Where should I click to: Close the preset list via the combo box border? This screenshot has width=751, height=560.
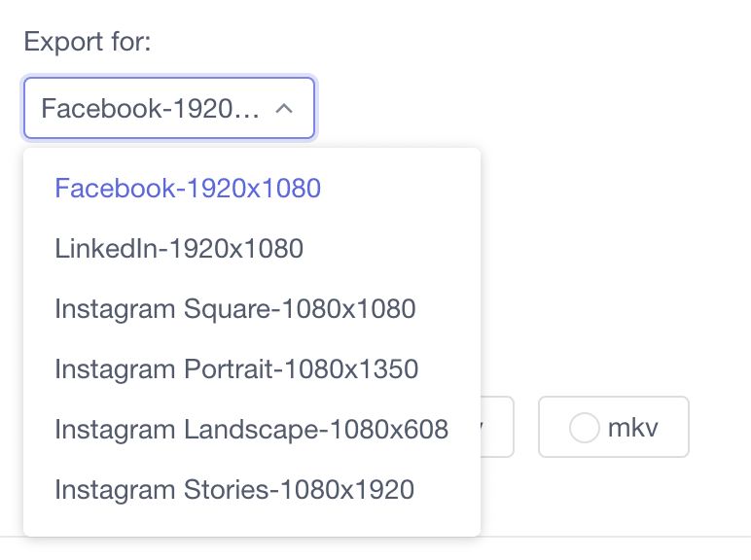pos(169,109)
